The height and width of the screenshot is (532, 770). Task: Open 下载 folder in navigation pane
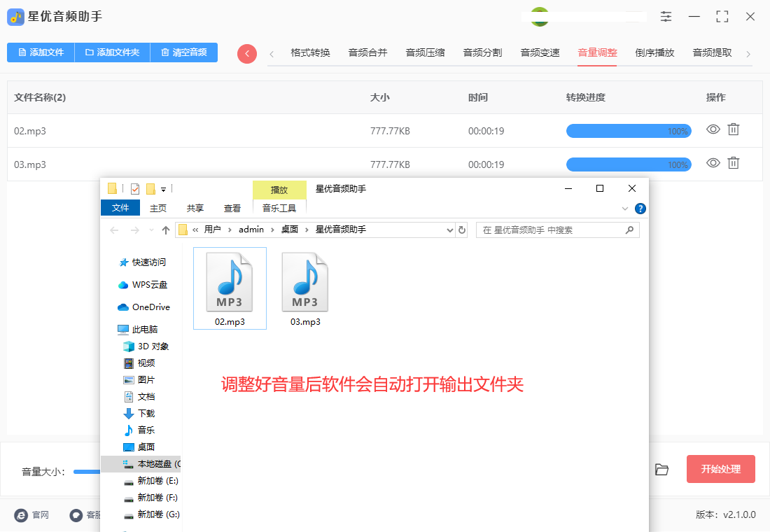[x=146, y=414]
